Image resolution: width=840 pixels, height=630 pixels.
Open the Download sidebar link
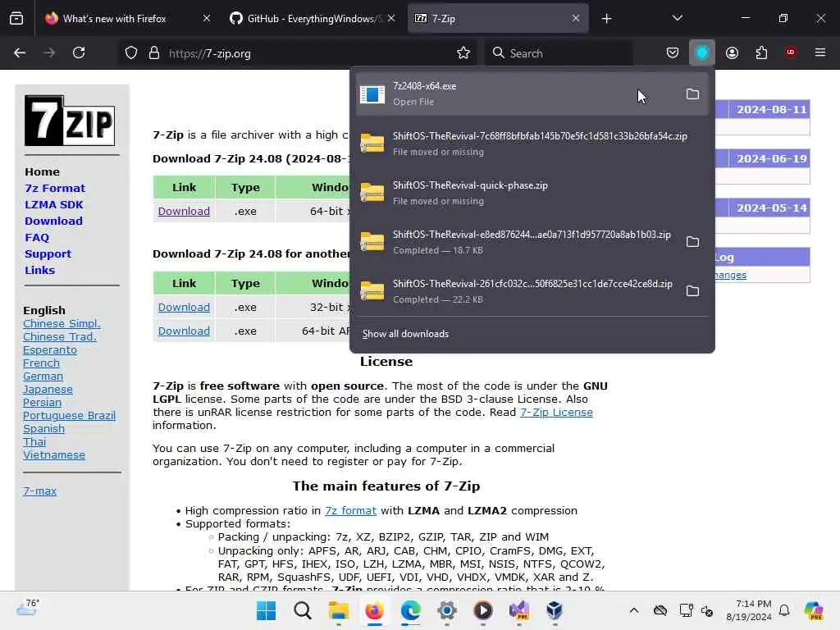[53, 221]
